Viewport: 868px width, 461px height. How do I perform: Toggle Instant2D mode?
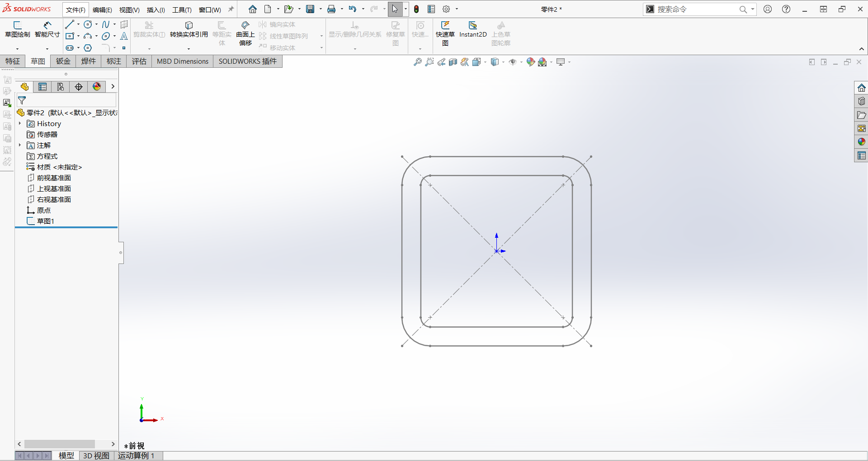(473, 30)
